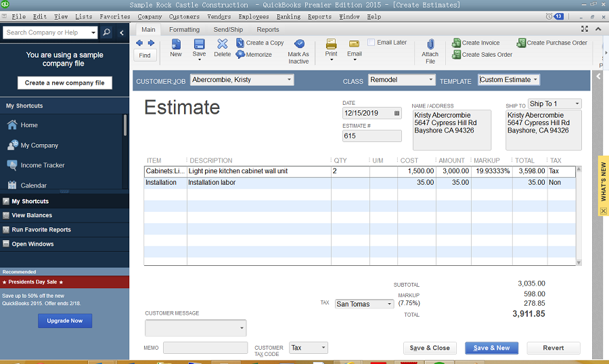This screenshot has width=609, height=364.
Task: Collapse the ribbon with up chevron
Action: pos(599,28)
